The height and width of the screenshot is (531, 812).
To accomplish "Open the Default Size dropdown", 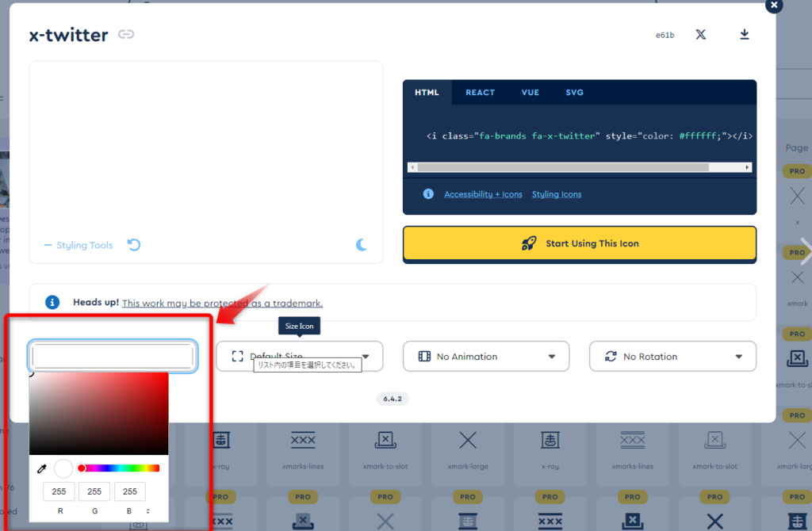I will click(x=299, y=356).
